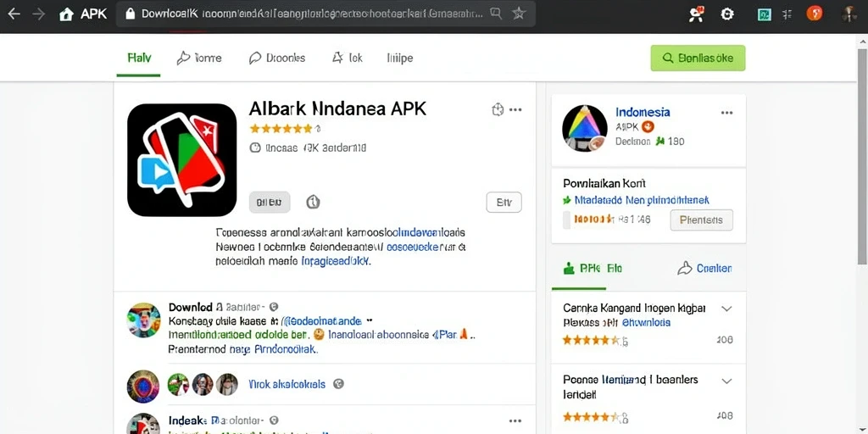868x434 pixels.
Task: Open the Pandonodltak link in post
Action: point(285,350)
